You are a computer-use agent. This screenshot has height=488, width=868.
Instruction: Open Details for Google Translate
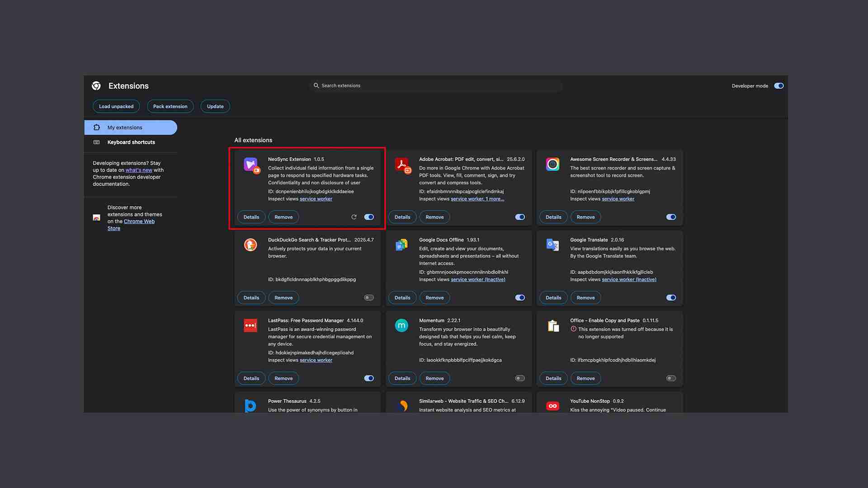(553, 298)
